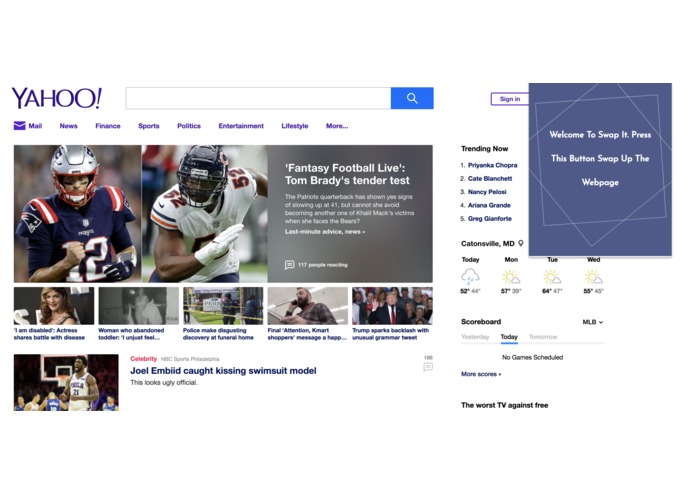Click The worst TV against free heading

(504, 405)
